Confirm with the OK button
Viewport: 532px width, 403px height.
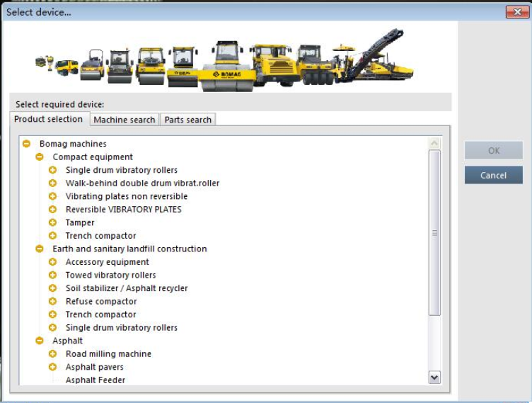[x=494, y=151]
